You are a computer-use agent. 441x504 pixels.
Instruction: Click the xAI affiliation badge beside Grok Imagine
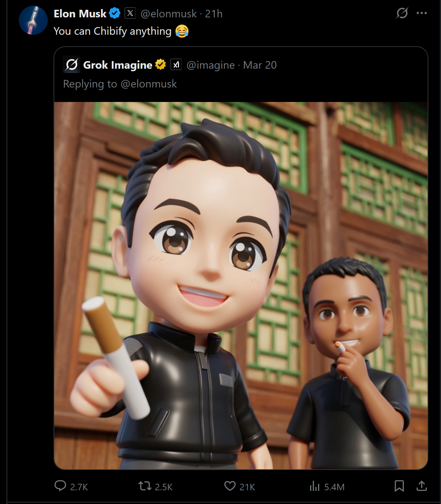coord(176,64)
